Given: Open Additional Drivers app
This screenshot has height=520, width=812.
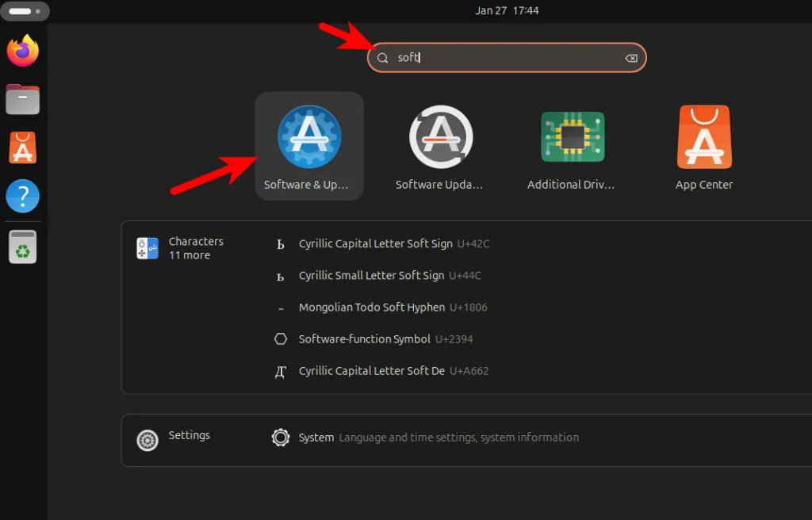Looking at the screenshot, I should click(573, 146).
